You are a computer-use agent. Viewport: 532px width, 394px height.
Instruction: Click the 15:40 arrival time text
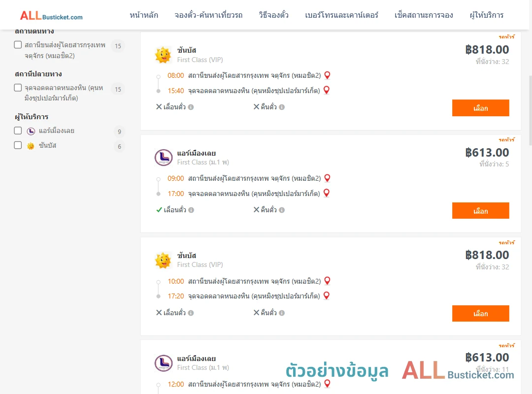coord(176,91)
